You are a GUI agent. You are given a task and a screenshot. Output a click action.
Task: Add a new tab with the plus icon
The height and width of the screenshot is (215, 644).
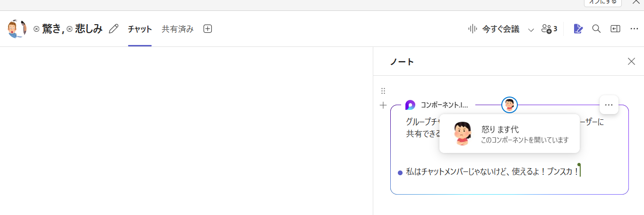click(207, 29)
